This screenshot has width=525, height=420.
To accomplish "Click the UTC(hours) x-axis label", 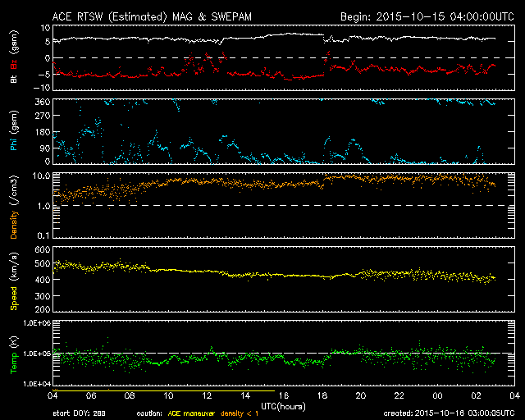I will (285, 405).
